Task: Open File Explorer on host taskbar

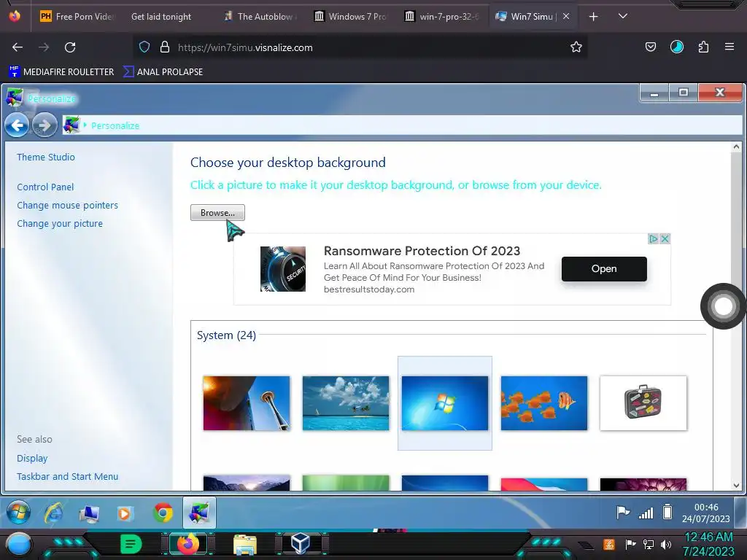Action: (245, 545)
